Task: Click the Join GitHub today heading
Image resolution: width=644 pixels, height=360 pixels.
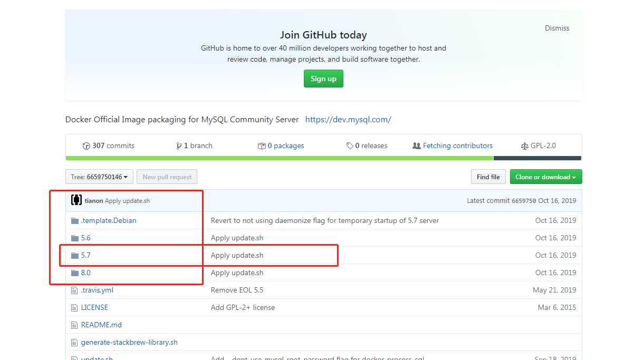Action: [x=323, y=35]
